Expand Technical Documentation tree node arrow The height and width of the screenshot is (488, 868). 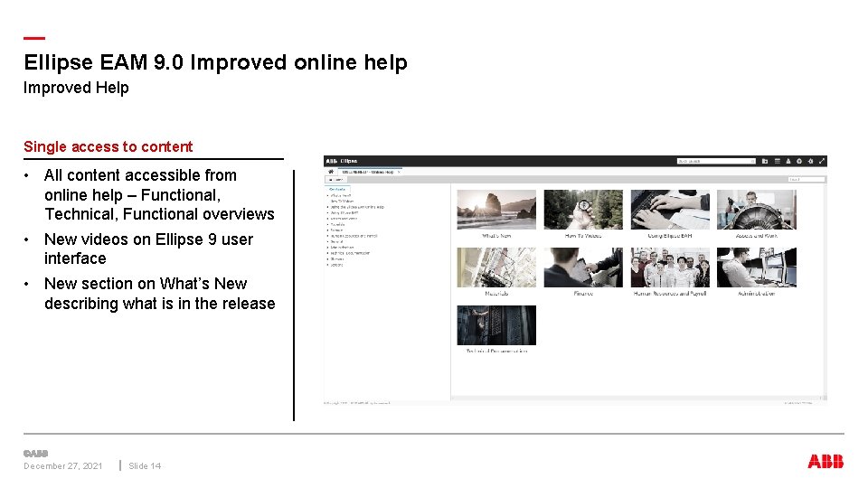[327, 253]
